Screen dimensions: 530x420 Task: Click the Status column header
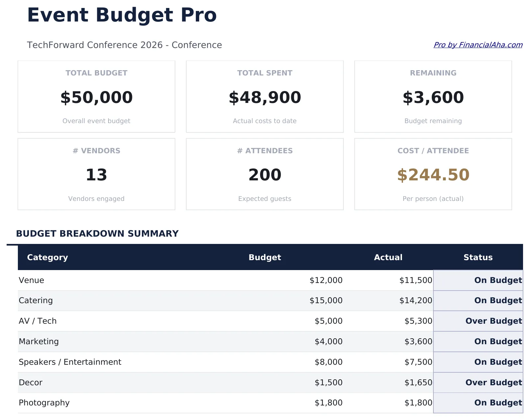click(478, 257)
